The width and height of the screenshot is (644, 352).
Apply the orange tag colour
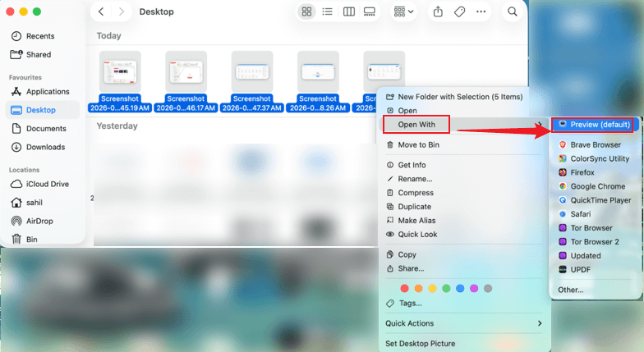coord(419,289)
